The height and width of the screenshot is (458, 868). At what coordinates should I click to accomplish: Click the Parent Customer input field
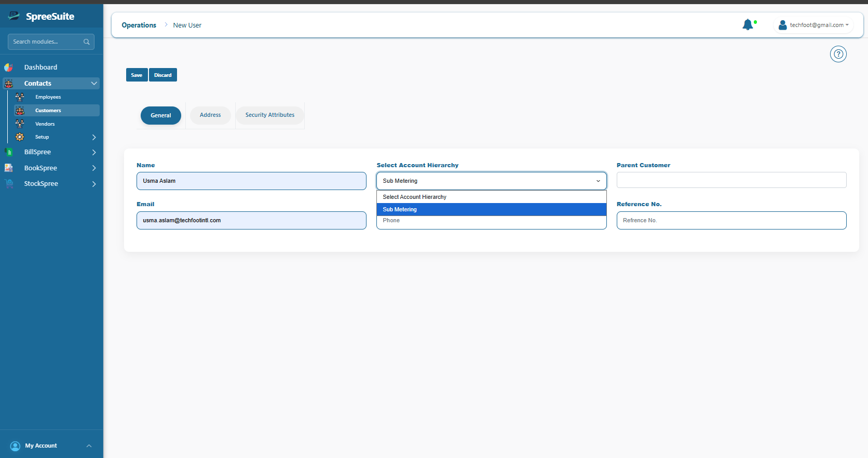tap(731, 180)
